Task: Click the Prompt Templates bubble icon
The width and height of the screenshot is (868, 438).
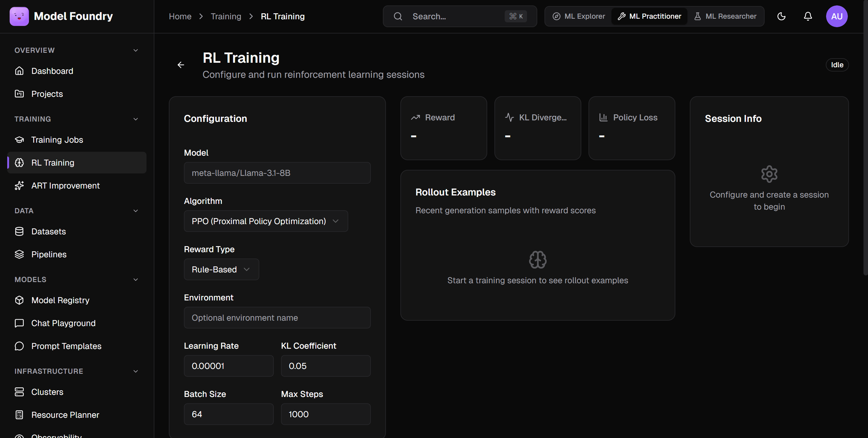Action: tap(19, 346)
